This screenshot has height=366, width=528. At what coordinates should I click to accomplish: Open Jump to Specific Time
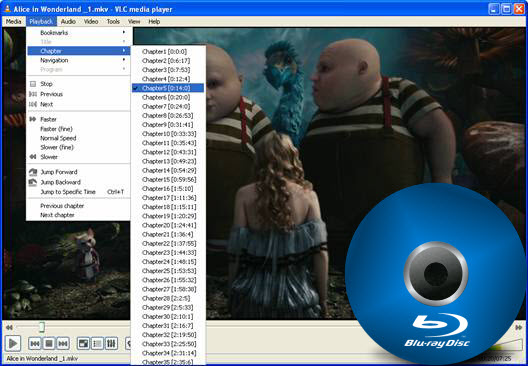click(x=79, y=192)
